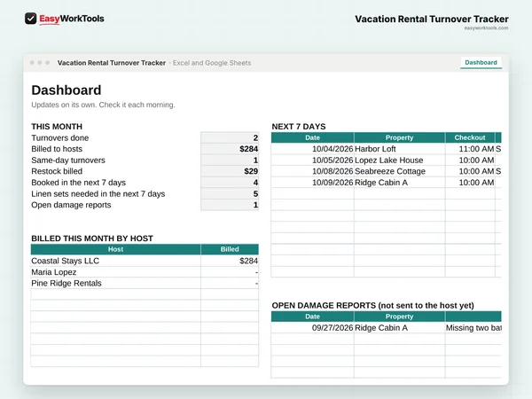Select the Billed to hosts $284 cell
This screenshot has width=532, height=399.
[x=230, y=149]
